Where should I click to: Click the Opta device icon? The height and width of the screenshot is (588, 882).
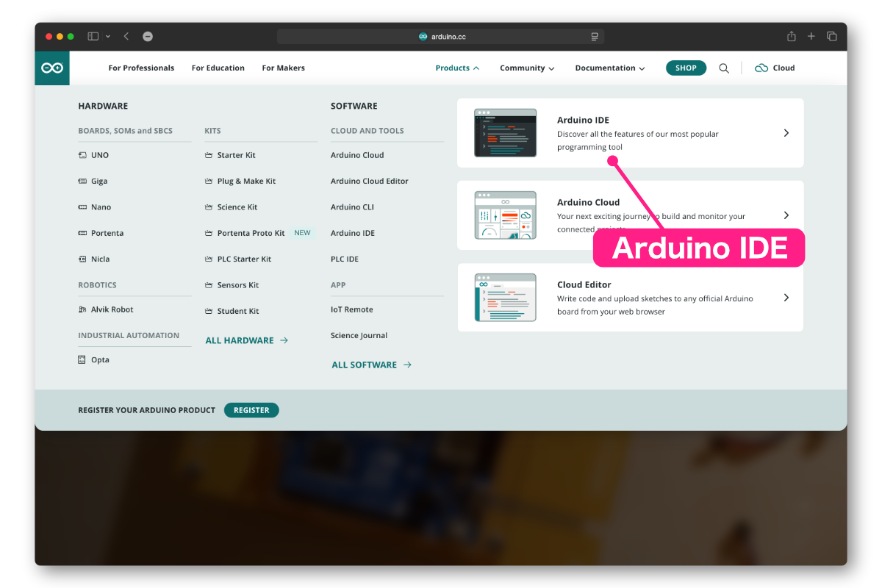click(x=82, y=360)
